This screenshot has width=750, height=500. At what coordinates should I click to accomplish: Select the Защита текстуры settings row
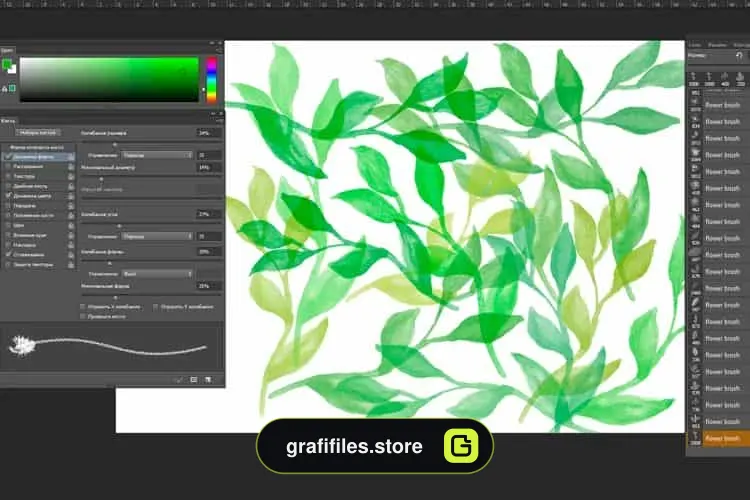pyautogui.click(x=37, y=265)
